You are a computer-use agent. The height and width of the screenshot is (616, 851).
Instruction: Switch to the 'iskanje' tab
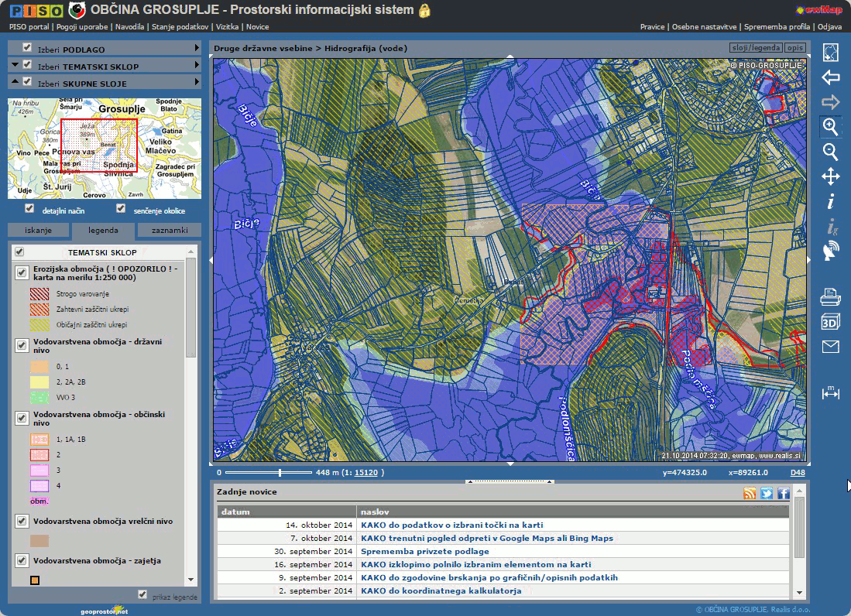(38, 231)
